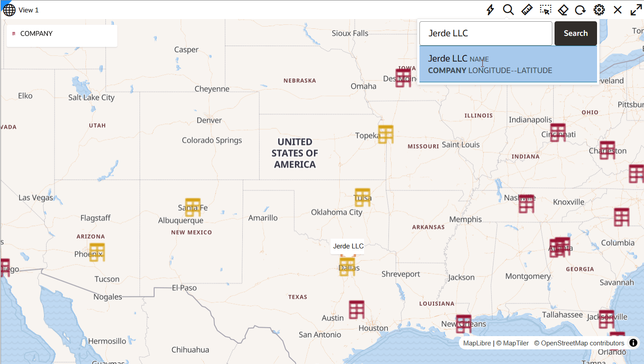
Task: Activate the rectangle selection tool
Action: coord(546,10)
